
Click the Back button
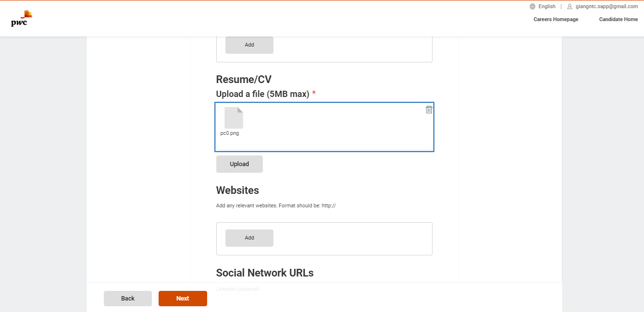pyautogui.click(x=127, y=298)
